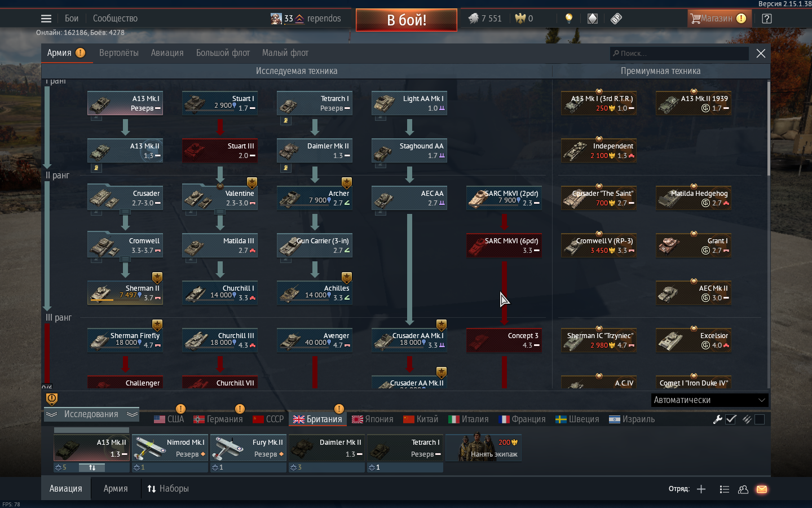Click the warning badge above Германия
812x508 pixels.
point(240,409)
